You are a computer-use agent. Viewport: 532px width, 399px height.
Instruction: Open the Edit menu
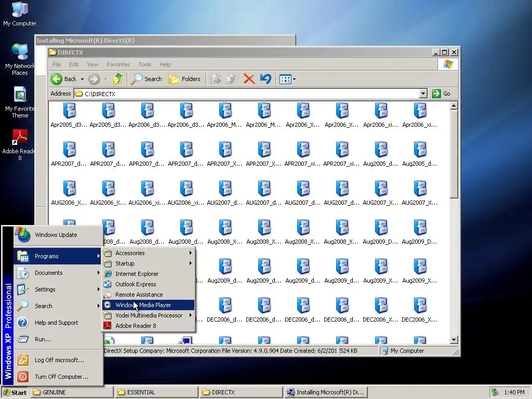coord(74,64)
